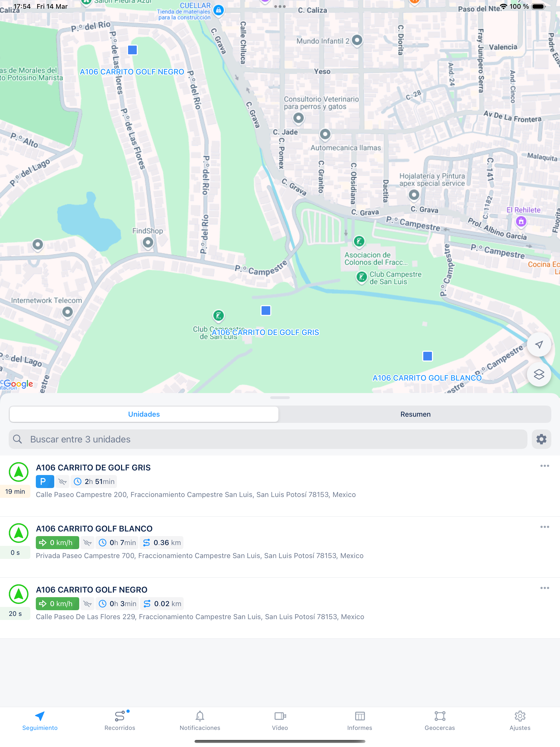
Task: Tap the Mundo Infantil 2 map pin
Action: 357,40
